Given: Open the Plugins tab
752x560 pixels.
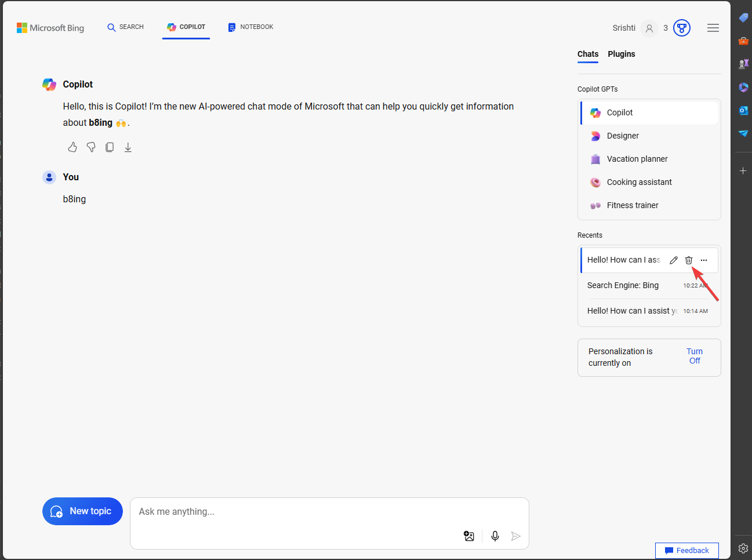Looking at the screenshot, I should pos(622,54).
